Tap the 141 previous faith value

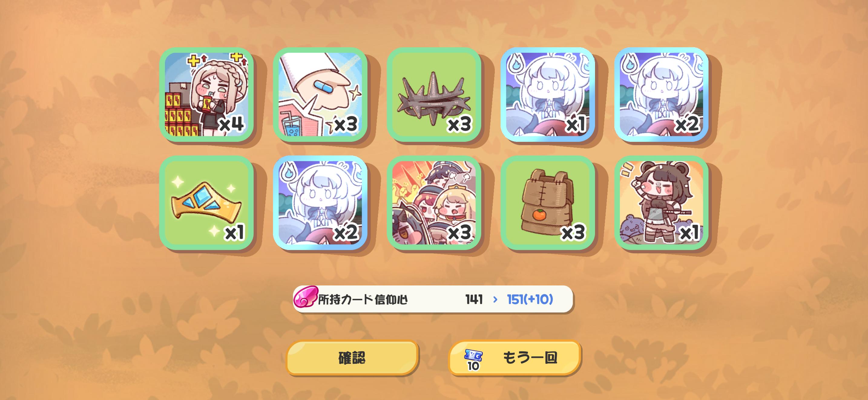pyautogui.click(x=474, y=299)
